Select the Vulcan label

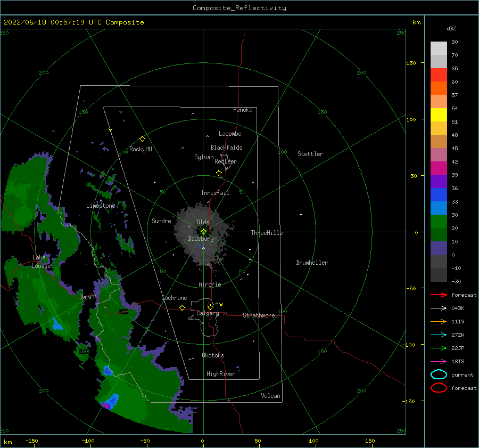271,396
